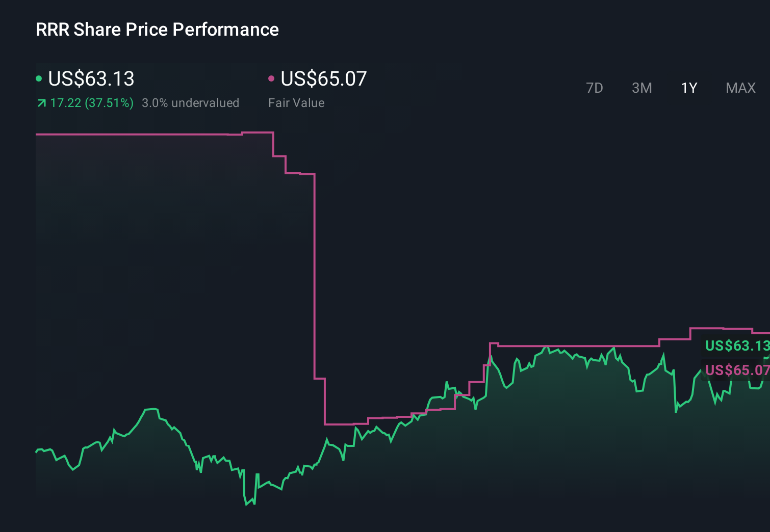Image resolution: width=770 pixels, height=532 pixels.
Task: Click the green price indicator legend marker
Action: click(x=39, y=78)
